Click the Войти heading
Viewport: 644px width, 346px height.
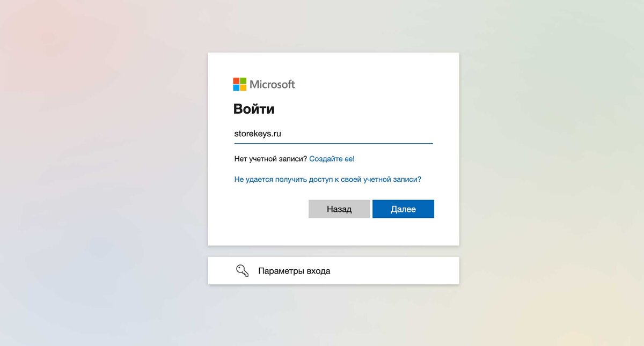254,109
